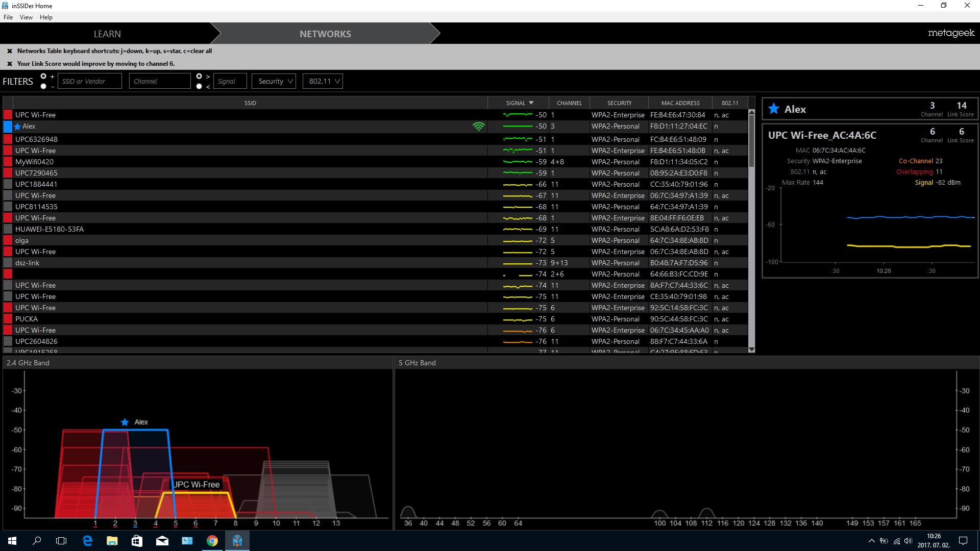
Task: Click the metageek logo
Action: pos(950,33)
